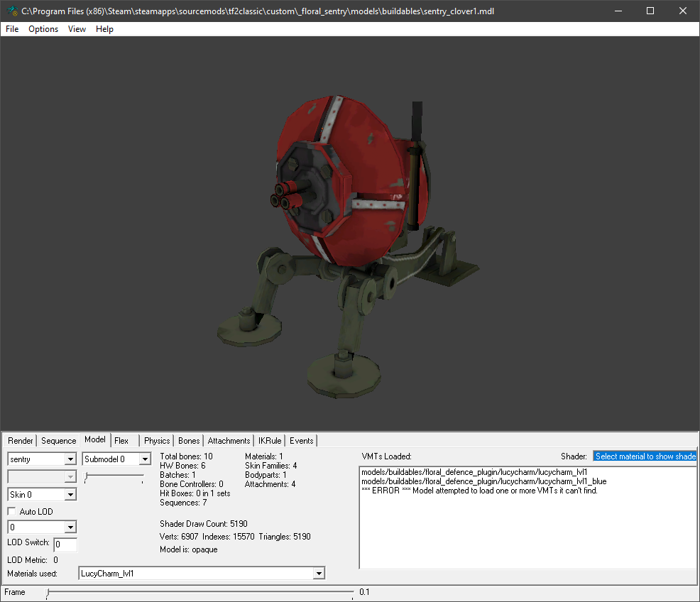Expand the disabled dropdown below sentry
Image resolution: width=700 pixels, height=602 pixels.
pos(70,477)
